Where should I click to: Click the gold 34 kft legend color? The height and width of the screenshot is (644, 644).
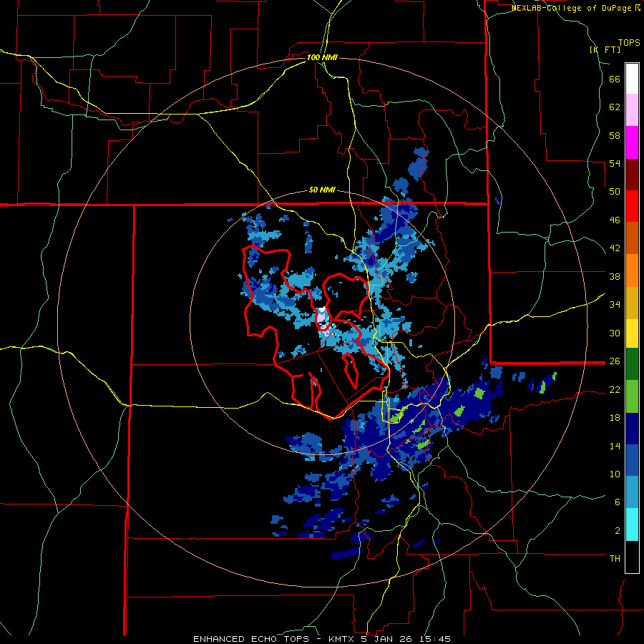pyautogui.click(x=632, y=303)
